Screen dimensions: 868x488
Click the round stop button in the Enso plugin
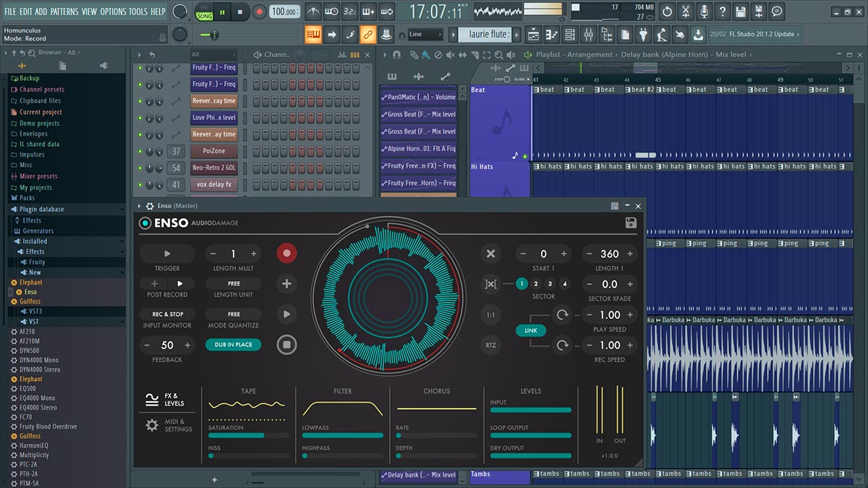[x=287, y=345]
